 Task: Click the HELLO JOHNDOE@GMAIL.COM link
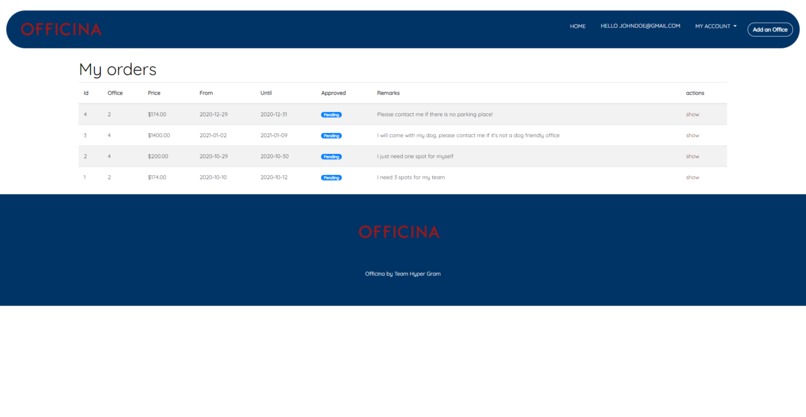[x=640, y=26]
